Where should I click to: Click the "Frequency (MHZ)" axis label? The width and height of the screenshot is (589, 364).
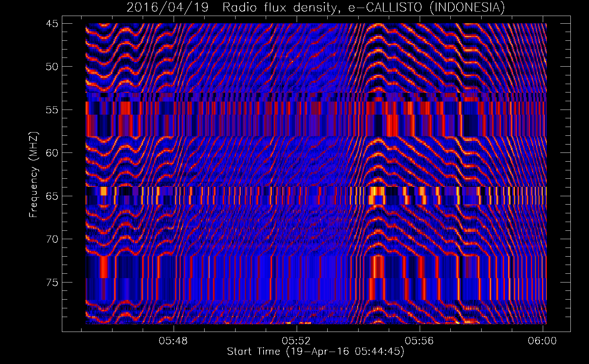pos(33,174)
